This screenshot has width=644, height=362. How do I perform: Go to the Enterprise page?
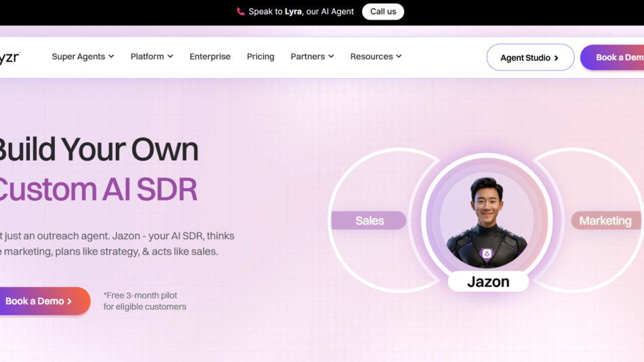(210, 57)
